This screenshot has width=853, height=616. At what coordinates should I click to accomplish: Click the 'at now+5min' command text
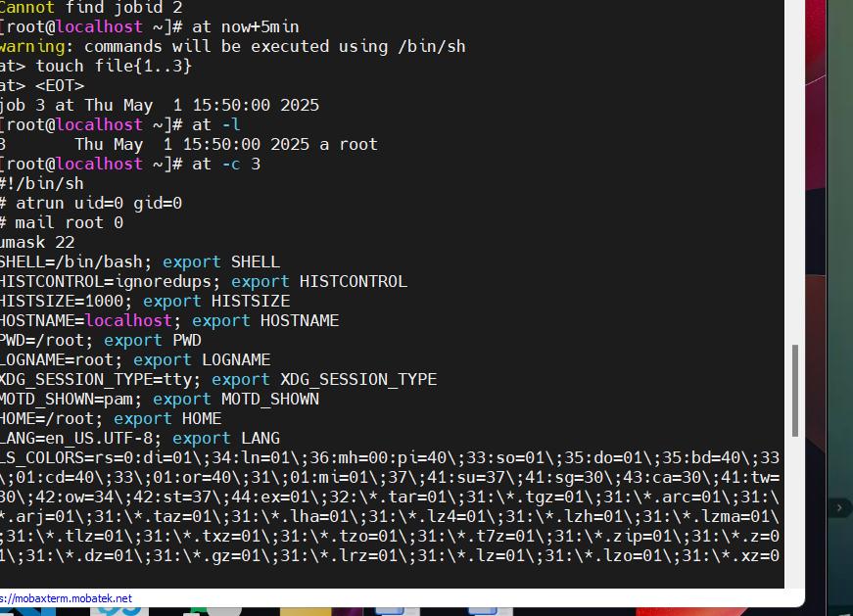point(246,26)
